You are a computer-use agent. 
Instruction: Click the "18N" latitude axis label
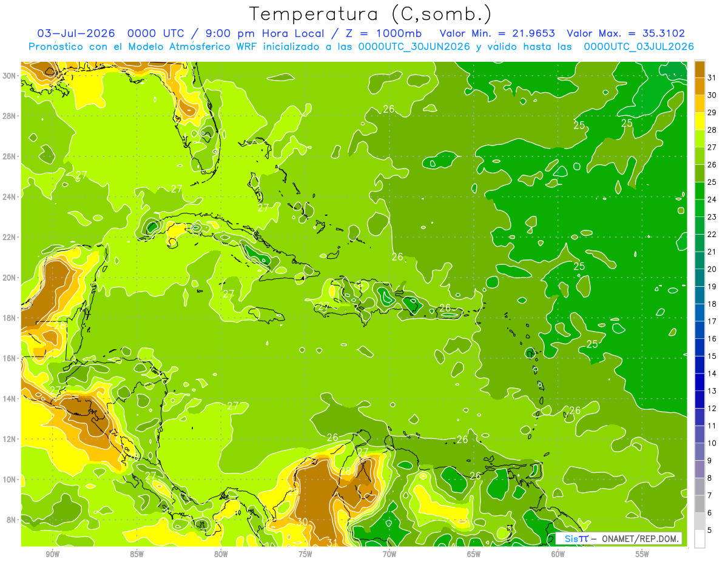pyautogui.click(x=10, y=318)
